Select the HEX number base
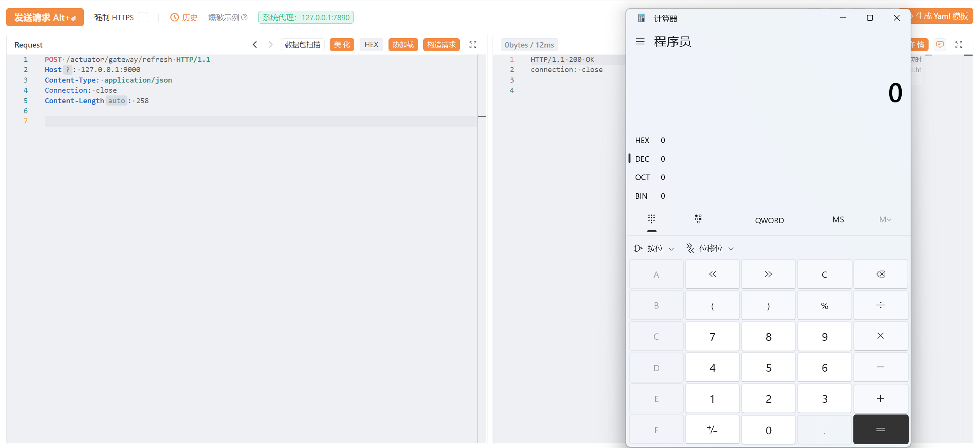980x448 pixels. (642, 140)
